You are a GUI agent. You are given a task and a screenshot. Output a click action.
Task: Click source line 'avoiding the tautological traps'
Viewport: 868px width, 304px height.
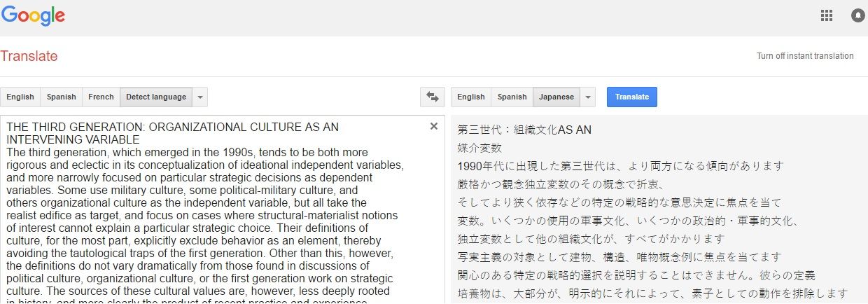(x=203, y=253)
